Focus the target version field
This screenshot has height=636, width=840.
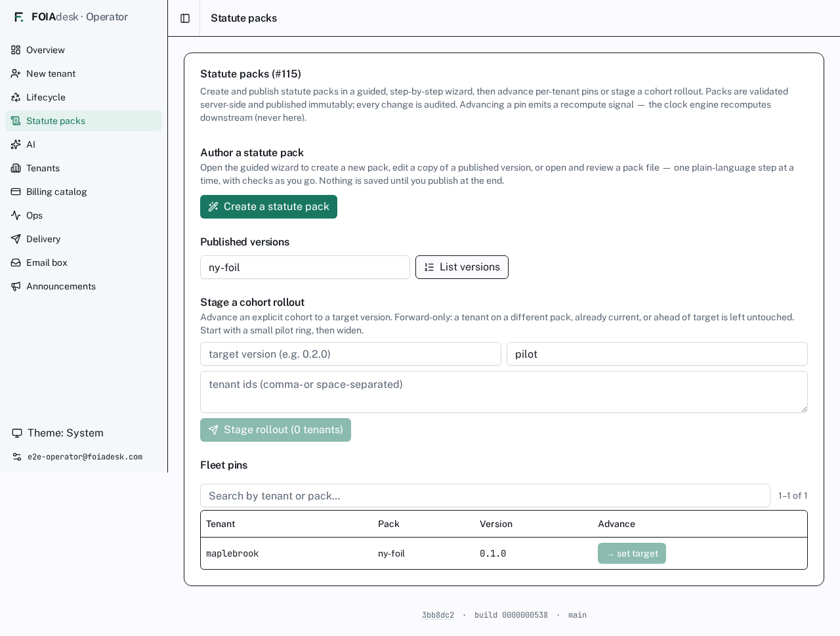coord(350,354)
